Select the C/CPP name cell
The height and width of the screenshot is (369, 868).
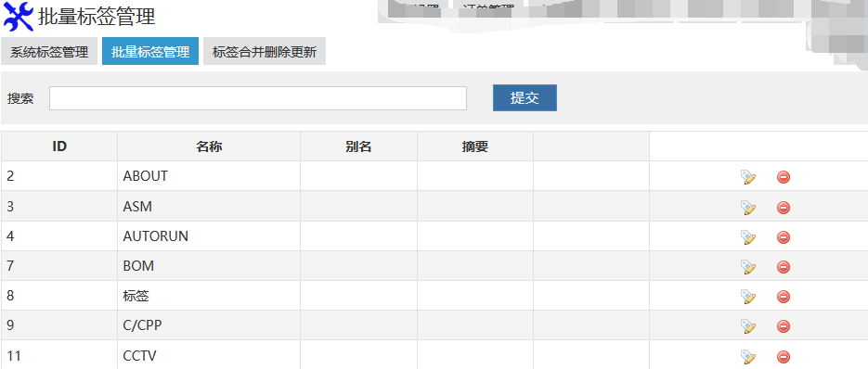[x=209, y=325]
